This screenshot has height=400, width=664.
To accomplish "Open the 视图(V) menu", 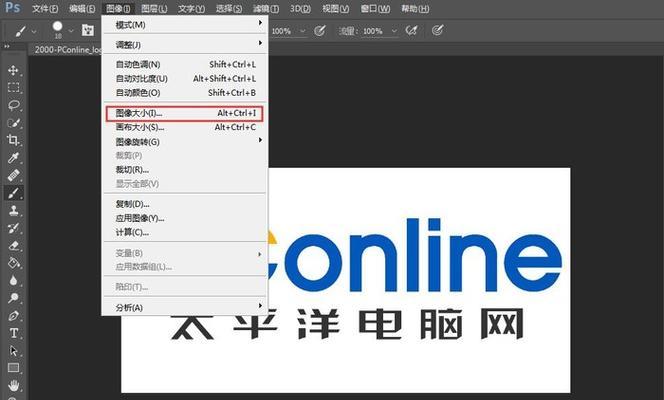I will pyautogui.click(x=335, y=8).
